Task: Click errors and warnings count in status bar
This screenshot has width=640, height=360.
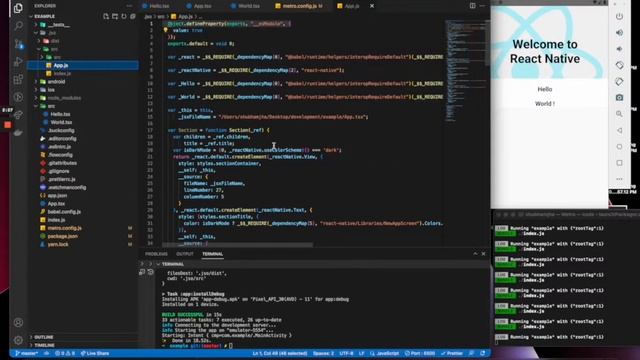Action: click(x=65, y=353)
